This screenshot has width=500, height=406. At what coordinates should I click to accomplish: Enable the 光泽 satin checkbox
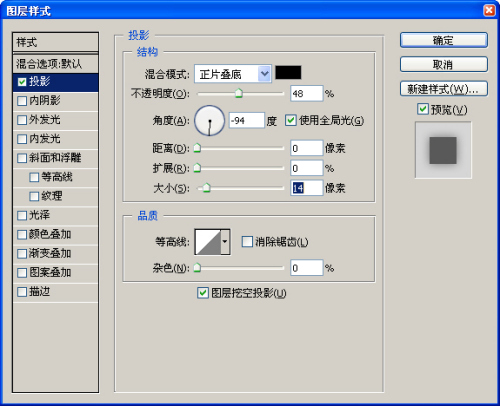click(x=22, y=216)
